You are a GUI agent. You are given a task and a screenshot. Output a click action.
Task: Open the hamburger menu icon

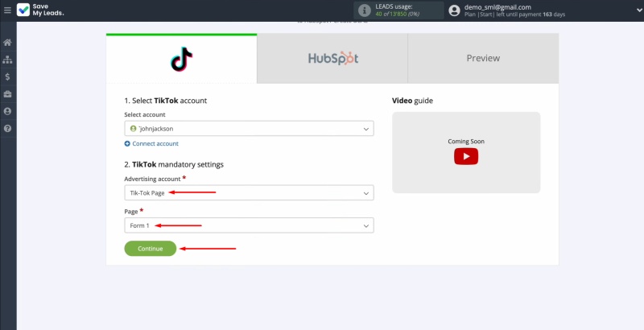(x=7, y=10)
